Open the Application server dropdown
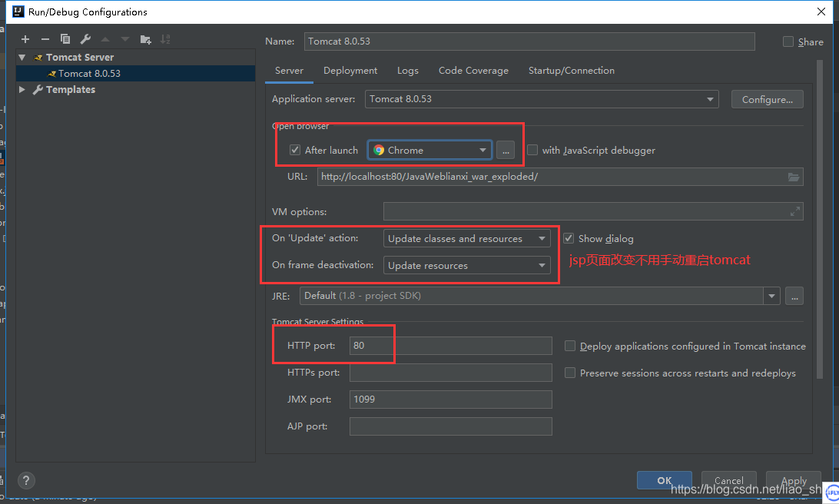 click(x=542, y=99)
